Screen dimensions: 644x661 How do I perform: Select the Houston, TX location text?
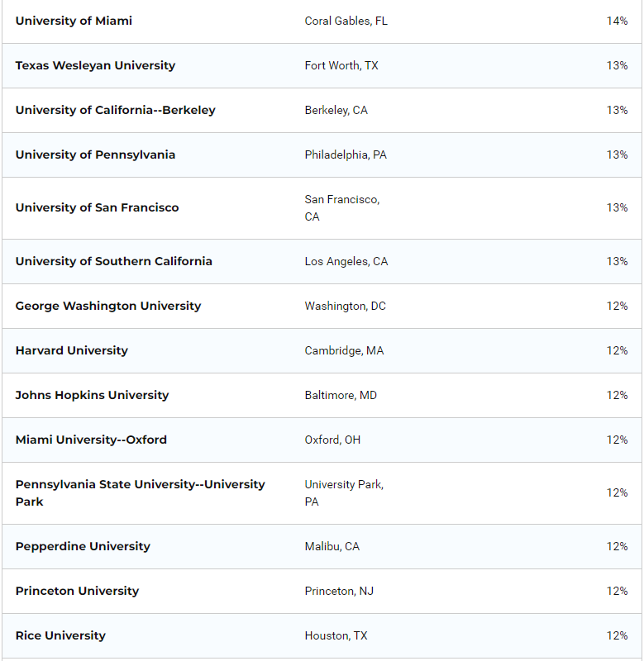(336, 635)
